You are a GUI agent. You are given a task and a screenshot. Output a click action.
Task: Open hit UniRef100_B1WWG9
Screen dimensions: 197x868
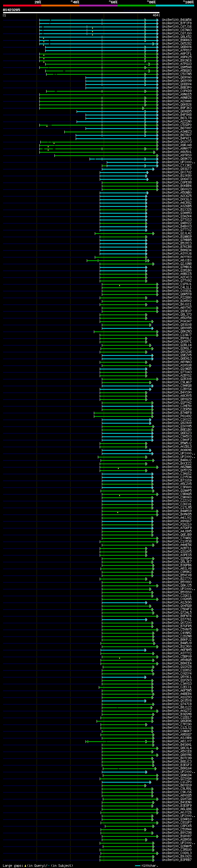[177, 236]
